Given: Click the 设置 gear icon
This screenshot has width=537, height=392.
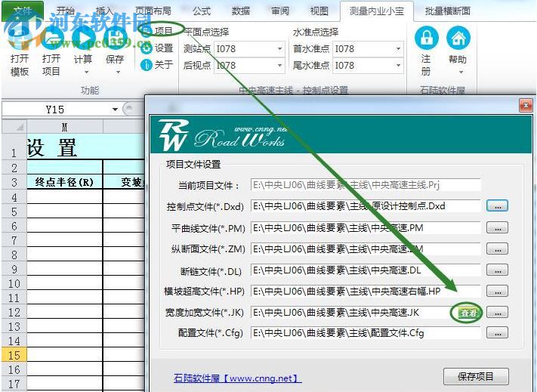Looking at the screenshot, I should pos(147,48).
